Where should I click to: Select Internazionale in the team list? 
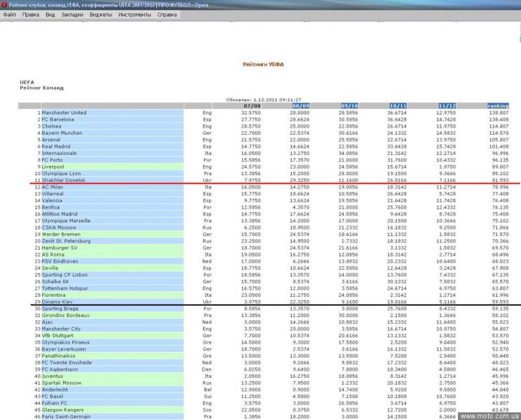[x=59, y=154]
